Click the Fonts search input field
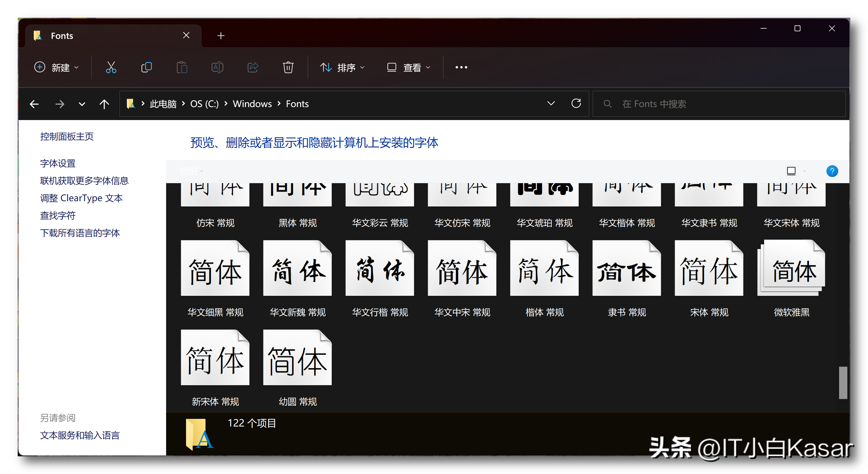Viewport: 868px width, 474px height. pyautogui.click(x=719, y=104)
